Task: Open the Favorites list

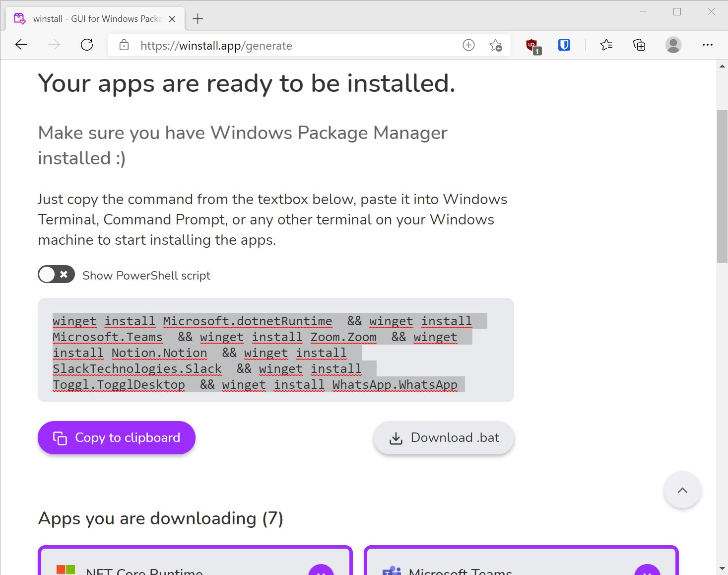Action: tap(606, 45)
